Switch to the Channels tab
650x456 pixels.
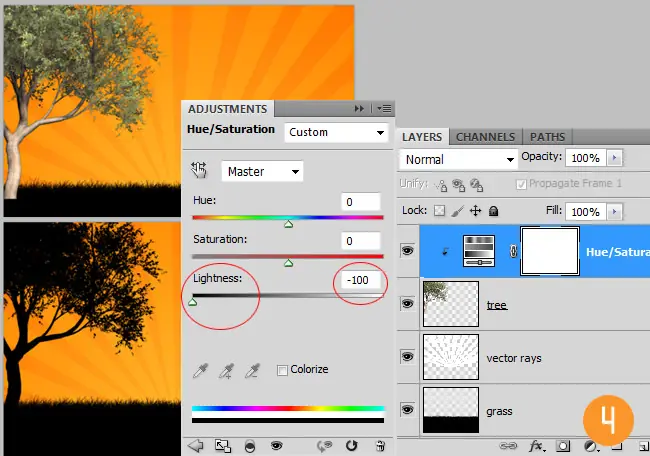coord(485,137)
